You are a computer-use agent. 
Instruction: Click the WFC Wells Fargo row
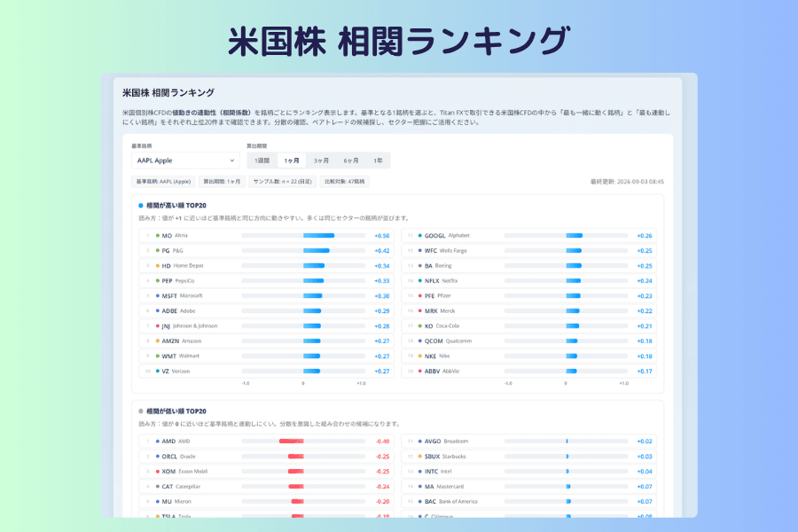(528, 250)
